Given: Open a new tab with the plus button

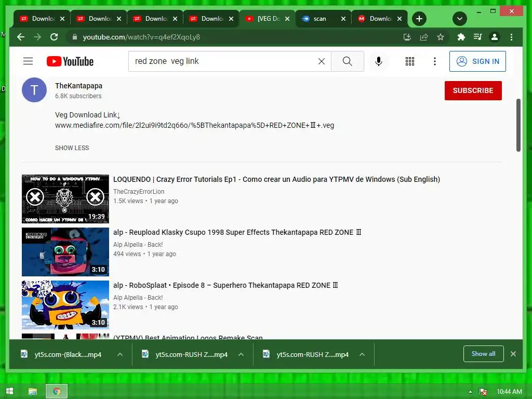Looking at the screenshot, I should 419,19.
